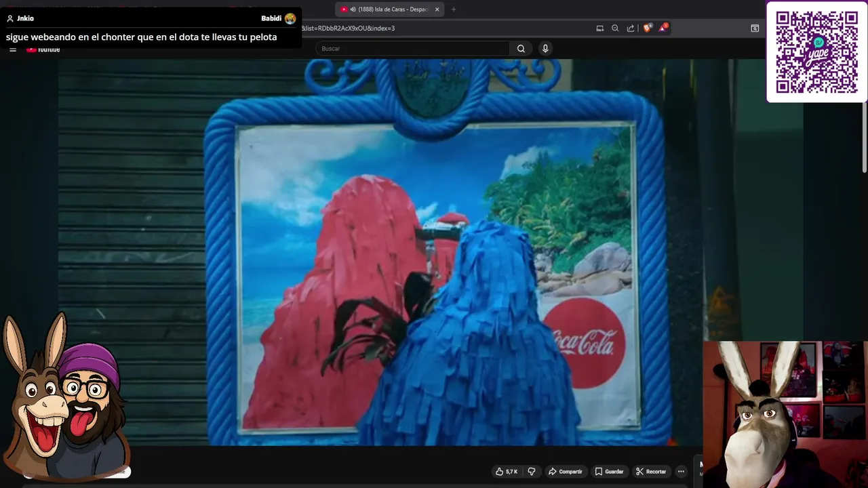Go to YouTube home via logo

pyautogui.click(x=43, y=49)
